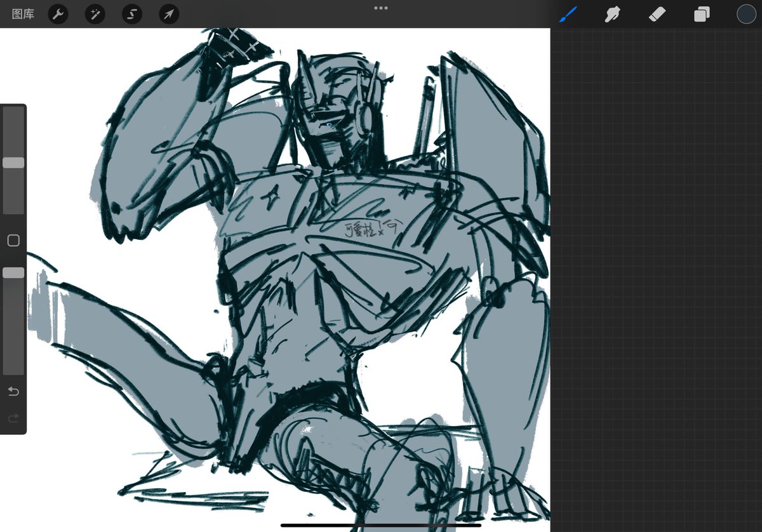The height and width of the screenshot is (532, 762).
Task: Open the Layers panel
Action: 702,14
